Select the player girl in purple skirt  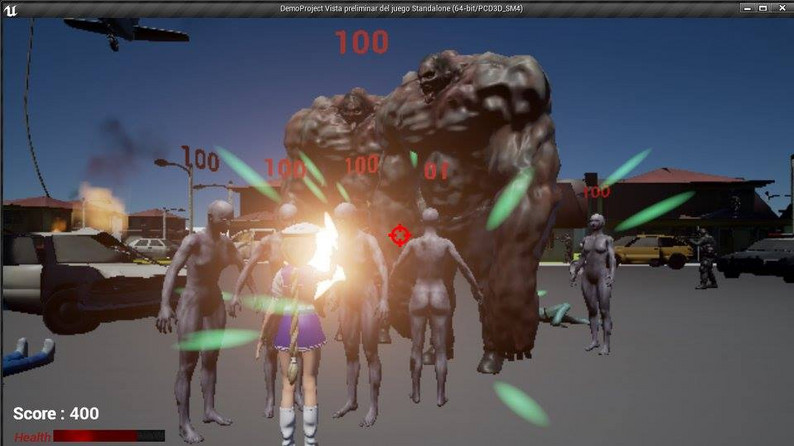[298, 320]
